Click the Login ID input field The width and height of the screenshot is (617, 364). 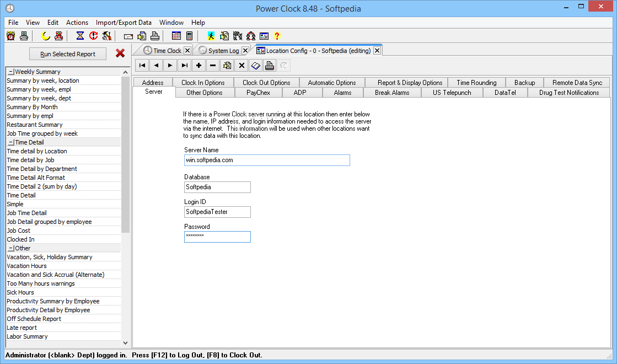[217, 212]
